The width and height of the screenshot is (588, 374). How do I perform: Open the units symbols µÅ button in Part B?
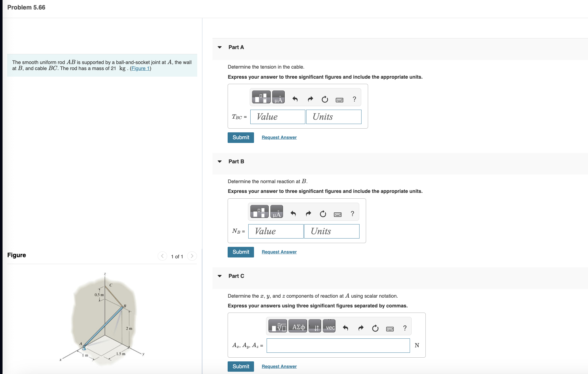click(276, 212)
